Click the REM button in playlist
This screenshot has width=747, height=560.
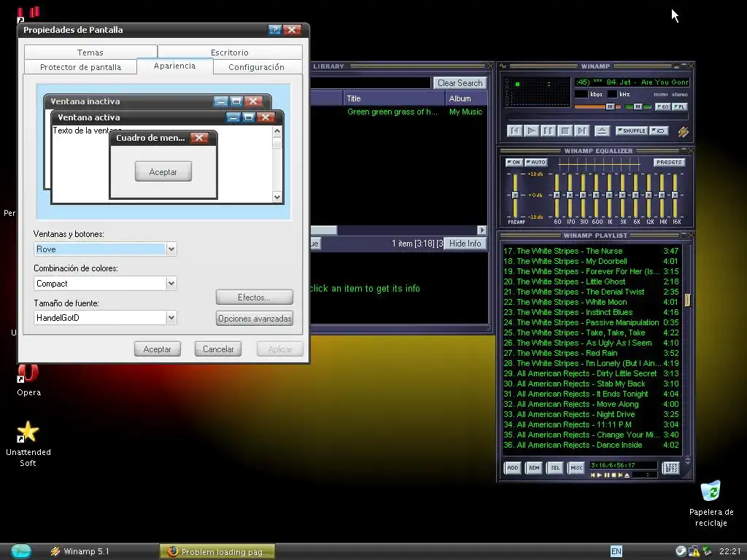pos(534,467)
